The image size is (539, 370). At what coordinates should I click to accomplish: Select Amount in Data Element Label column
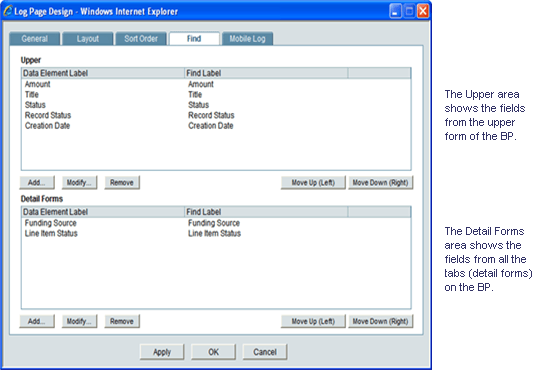37,84
